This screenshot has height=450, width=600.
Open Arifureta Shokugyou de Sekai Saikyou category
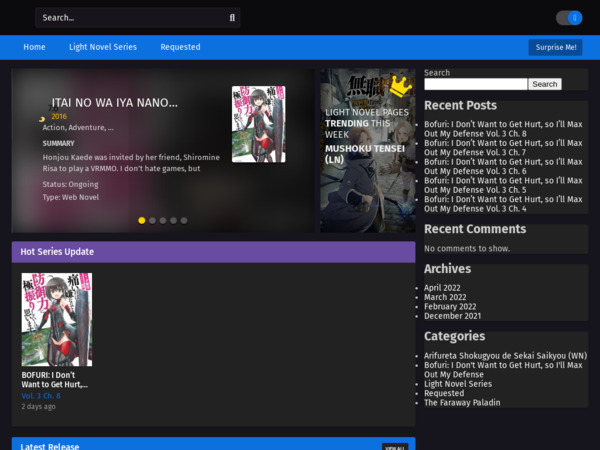point(505,355)
